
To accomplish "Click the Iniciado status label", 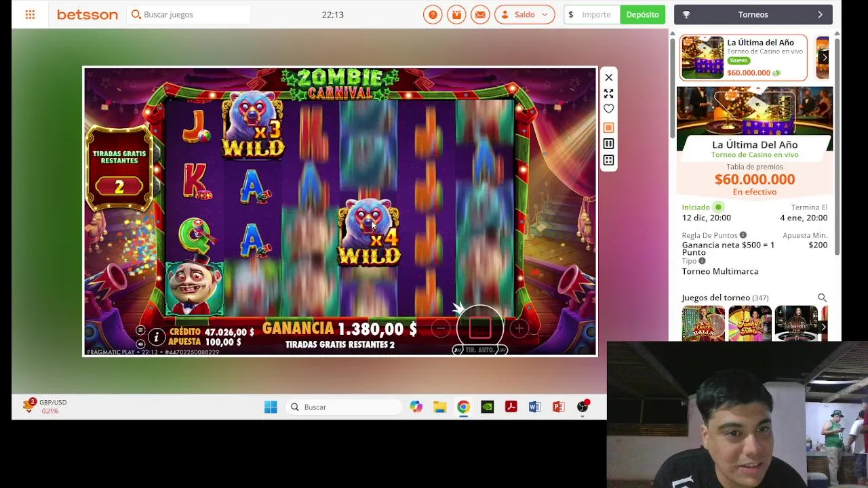I will click(x=696, y=207).
